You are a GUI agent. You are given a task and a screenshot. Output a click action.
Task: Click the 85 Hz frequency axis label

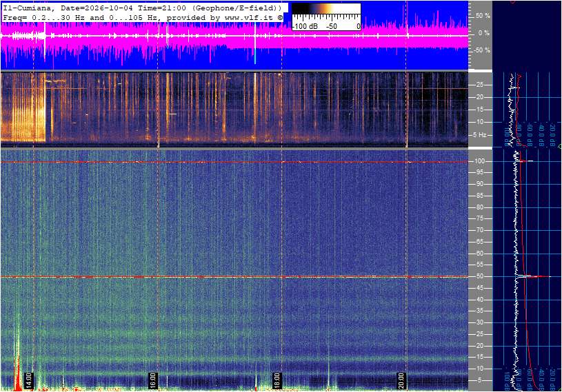[479, 196]
